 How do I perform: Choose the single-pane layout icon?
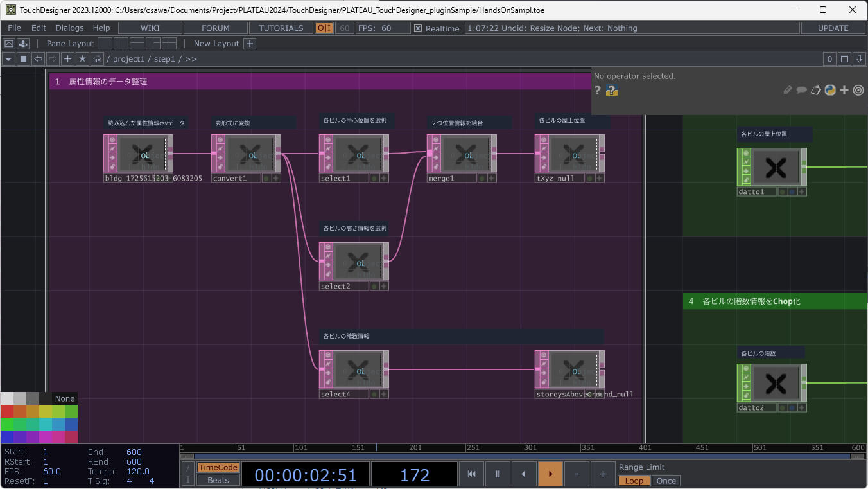click(x=105, y=44)
